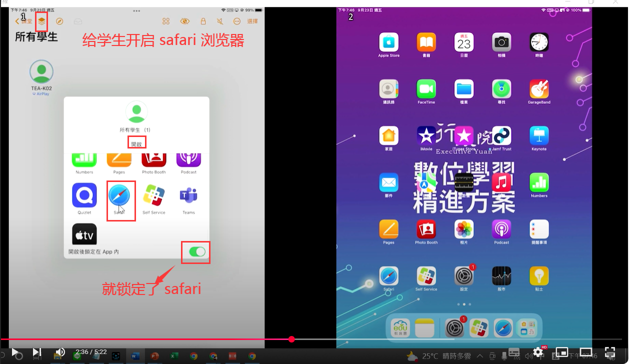Viewport: 630px width, 364px height.
Task: Switch the video to miniplayer mode
Action: click(x=562, y=352)
